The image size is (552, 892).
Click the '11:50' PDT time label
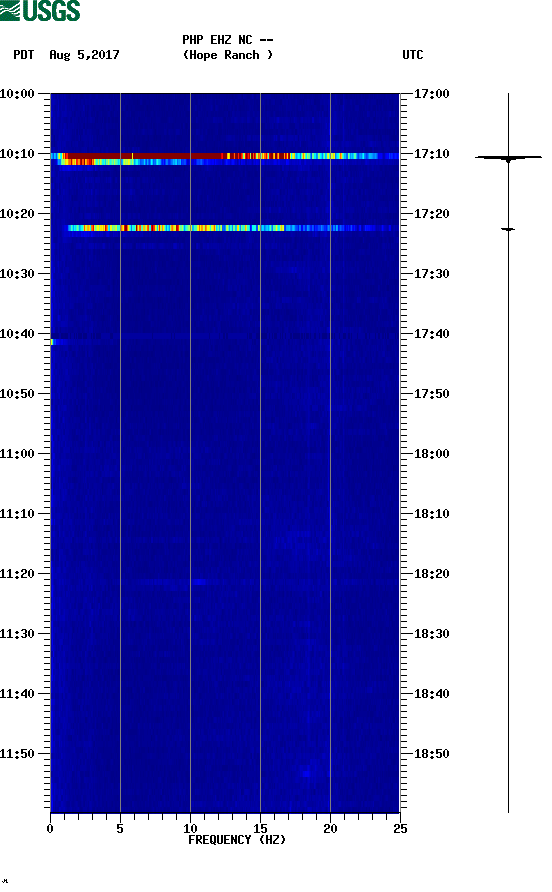[17, 754]
